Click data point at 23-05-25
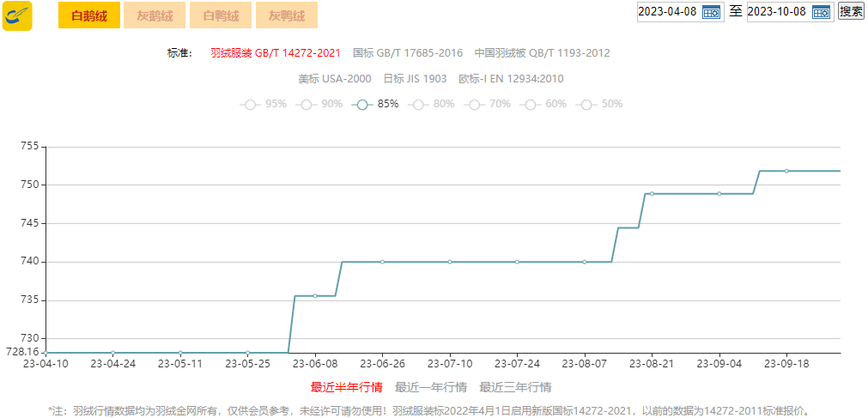 click(x=247, y=353)
